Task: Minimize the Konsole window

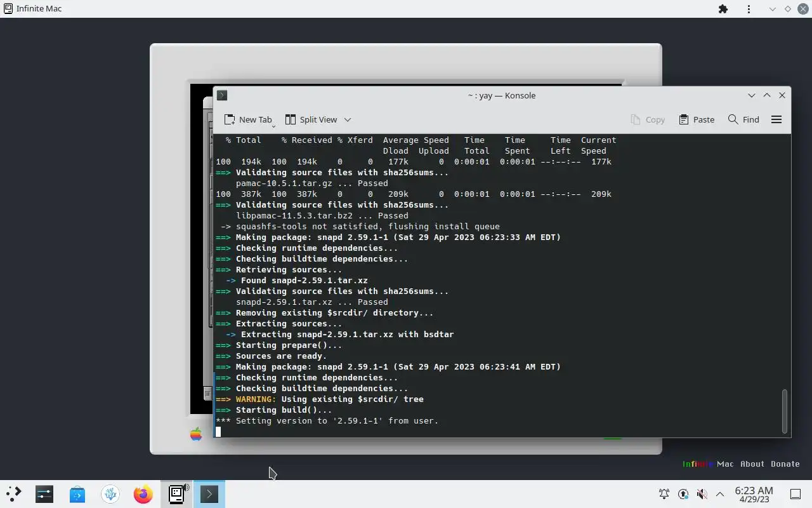Action: [x=752, y=95]
